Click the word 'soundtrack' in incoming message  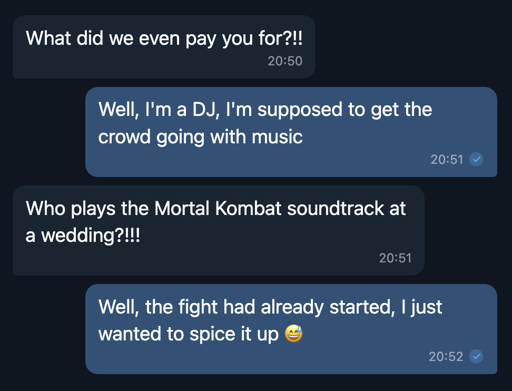(x=335, y=209)
